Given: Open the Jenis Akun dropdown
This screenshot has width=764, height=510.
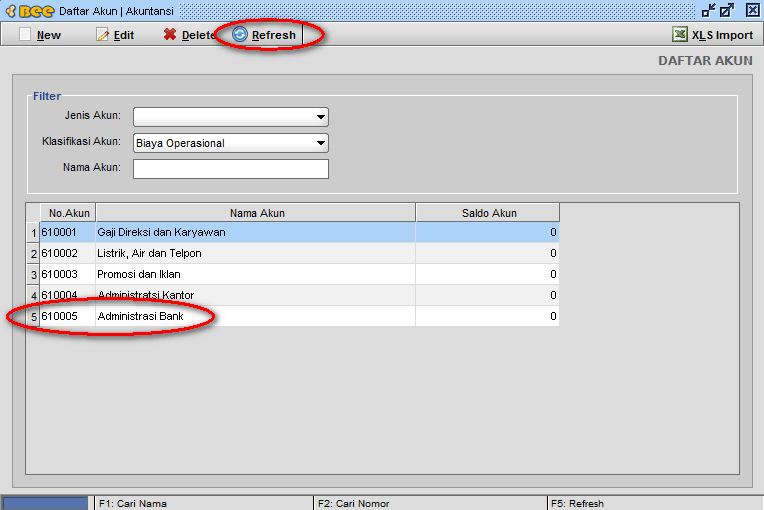Looking at the screenshot, I should click(320, 117).
